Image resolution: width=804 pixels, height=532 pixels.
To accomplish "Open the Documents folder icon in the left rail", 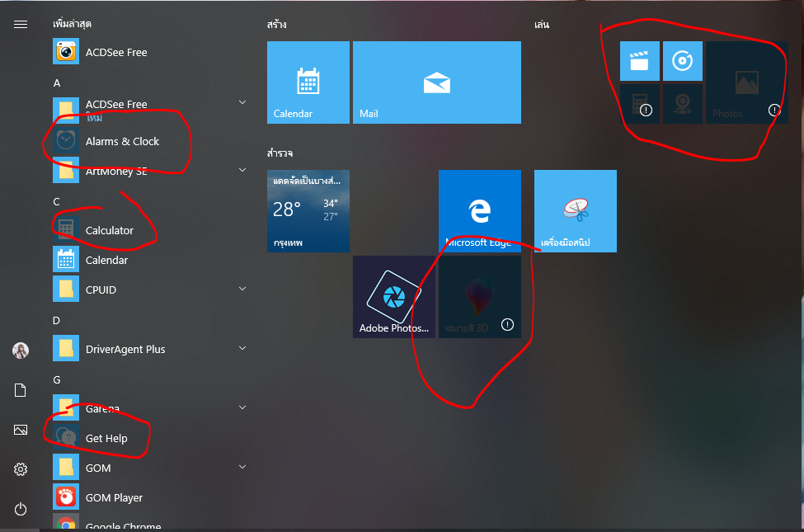I will point(21,390).
